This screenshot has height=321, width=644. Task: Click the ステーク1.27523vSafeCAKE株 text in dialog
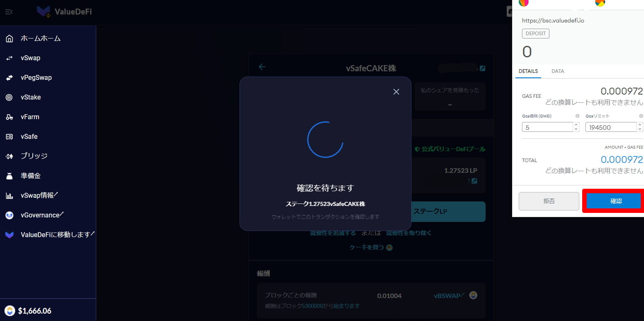[325, 204]
